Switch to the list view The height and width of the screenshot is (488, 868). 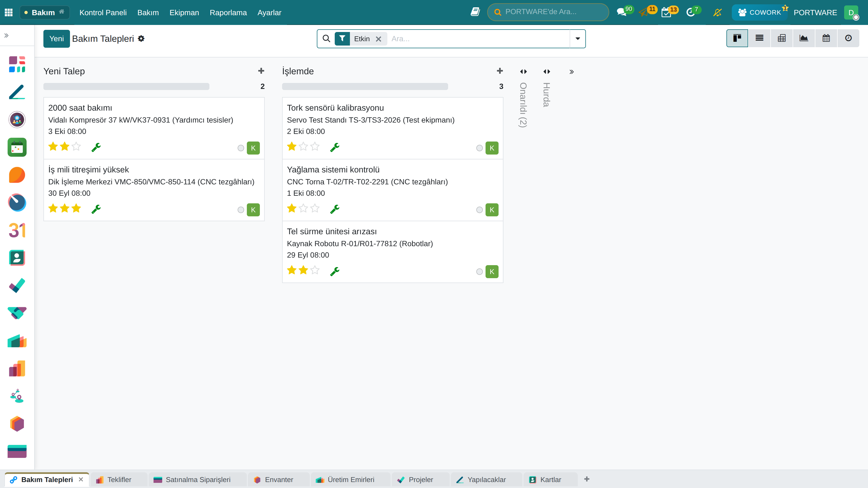pos(759,38)
